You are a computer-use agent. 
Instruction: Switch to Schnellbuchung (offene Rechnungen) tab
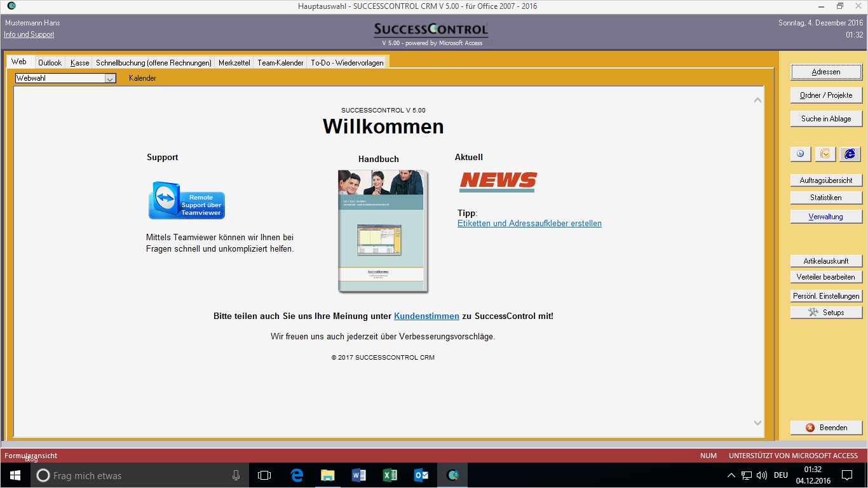click(154, 62)
